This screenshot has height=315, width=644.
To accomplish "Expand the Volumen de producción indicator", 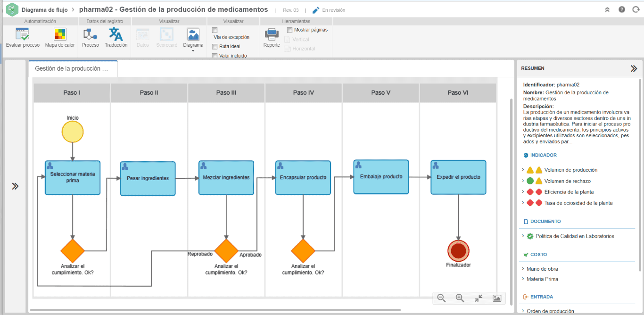I will click(523, 170).
